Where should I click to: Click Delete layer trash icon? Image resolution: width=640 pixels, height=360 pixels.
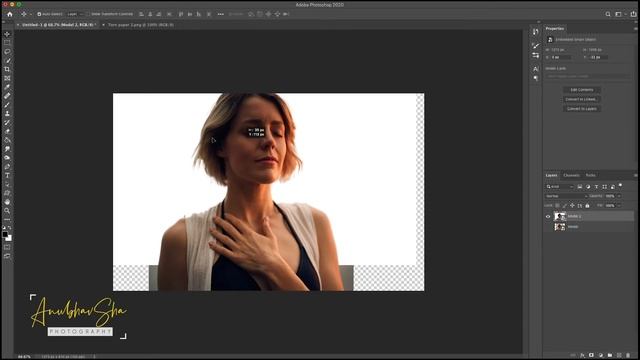pos(628,356)
